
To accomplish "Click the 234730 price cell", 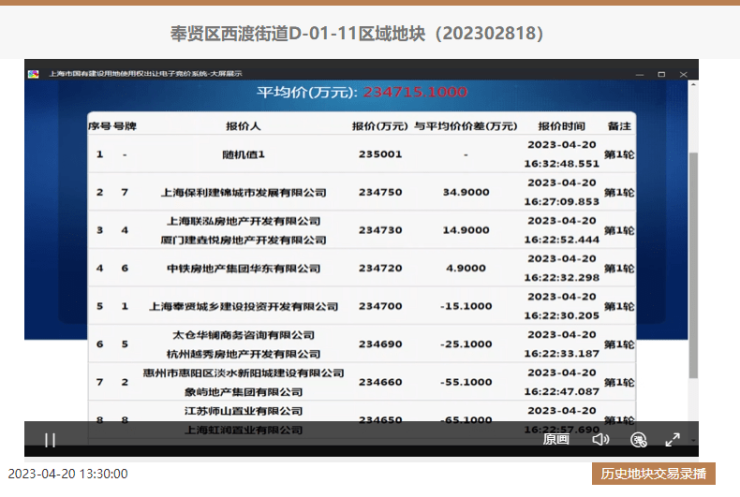I will click(380, 230).
